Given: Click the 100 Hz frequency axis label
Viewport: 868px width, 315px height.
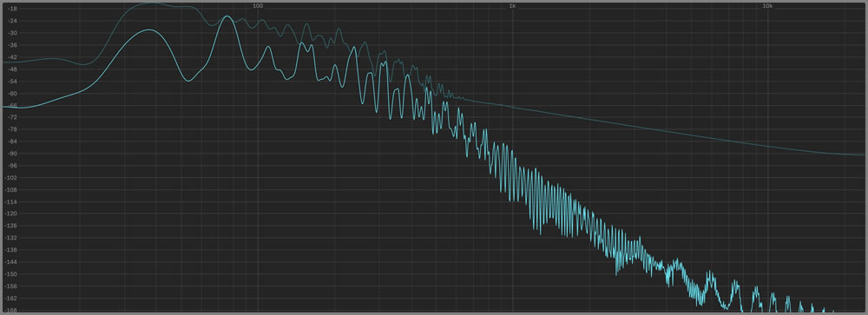Looking at the screenshot, I should click(x=258, y=6).
